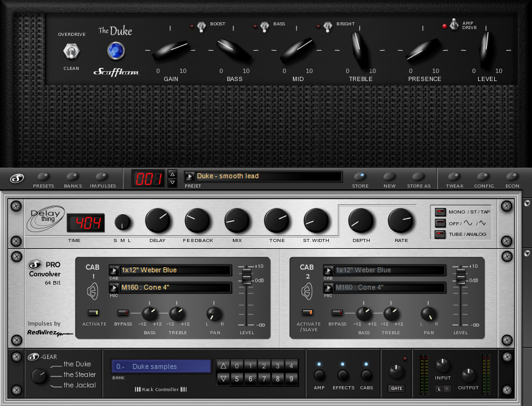Click rack controller number 7 button
Image resolution: width=532 pixels, height=406 pixels.
click(264, 379)
